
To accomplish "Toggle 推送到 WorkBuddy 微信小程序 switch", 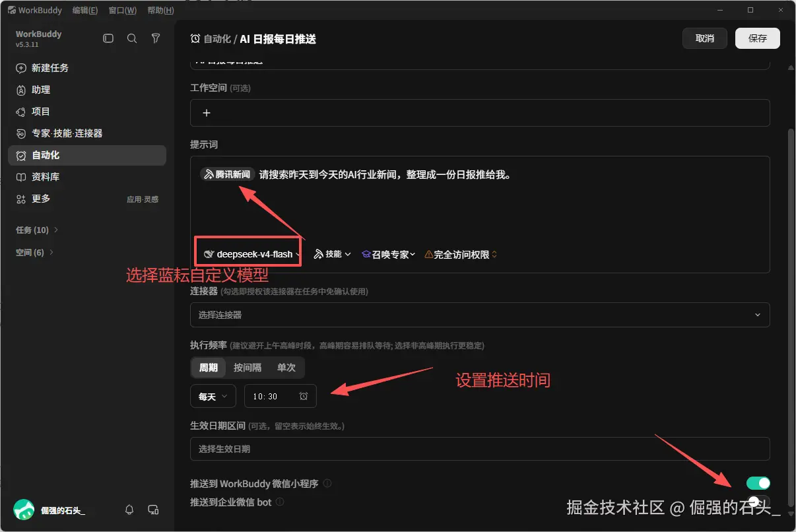I will 758,483.
